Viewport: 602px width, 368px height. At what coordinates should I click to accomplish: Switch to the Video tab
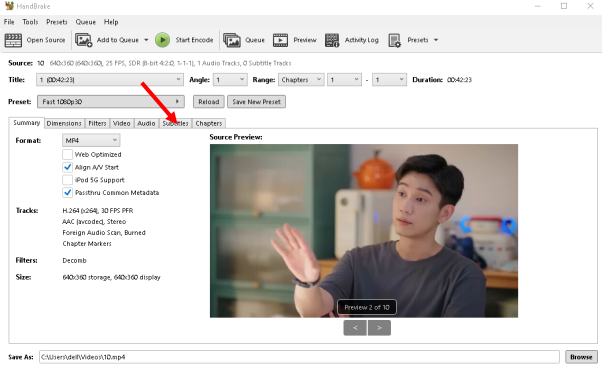point(122,123)
